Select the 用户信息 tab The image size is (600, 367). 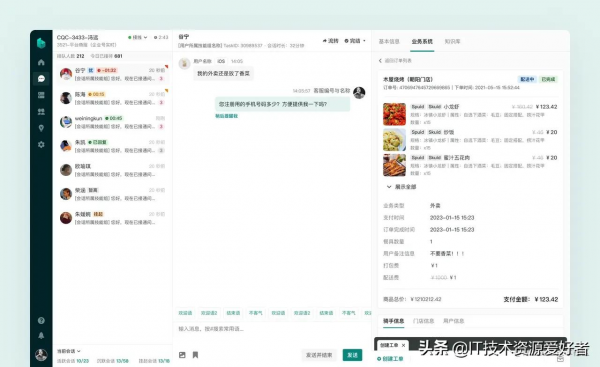point(453,321)
